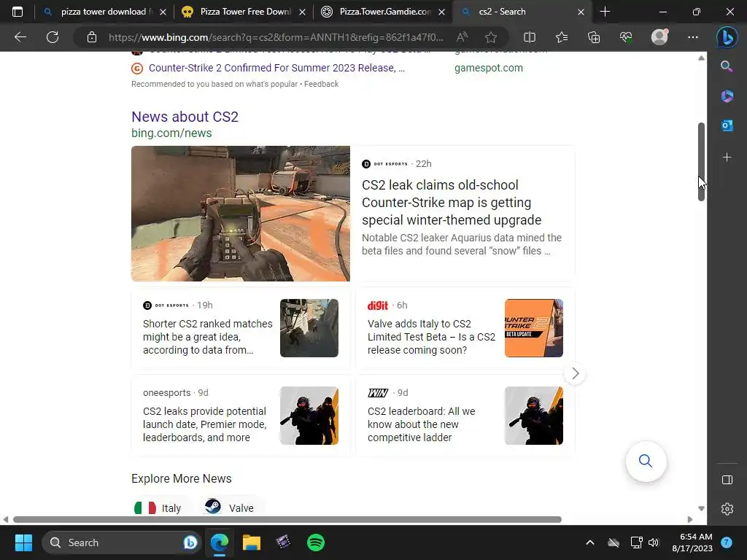The height and width of the screenshot is (560, 747).
Task: Click the scroll right arrow at bottom
Action: [690, 519]
